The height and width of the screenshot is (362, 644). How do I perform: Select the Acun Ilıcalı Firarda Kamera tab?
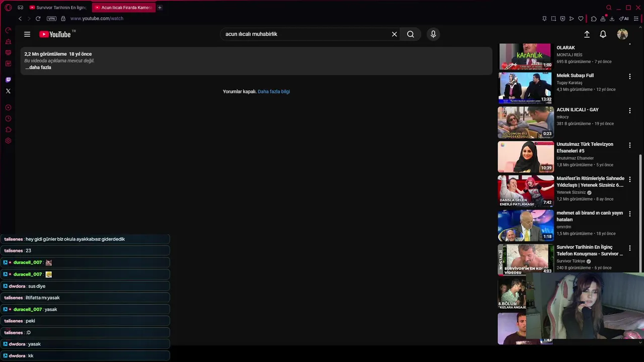(x=124, y=8)
